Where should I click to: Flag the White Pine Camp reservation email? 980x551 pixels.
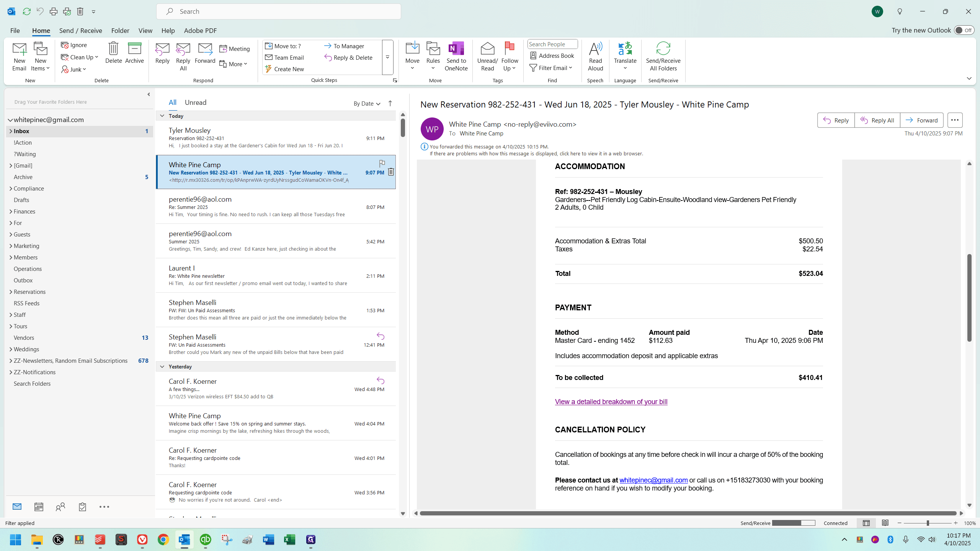[382, 164]
